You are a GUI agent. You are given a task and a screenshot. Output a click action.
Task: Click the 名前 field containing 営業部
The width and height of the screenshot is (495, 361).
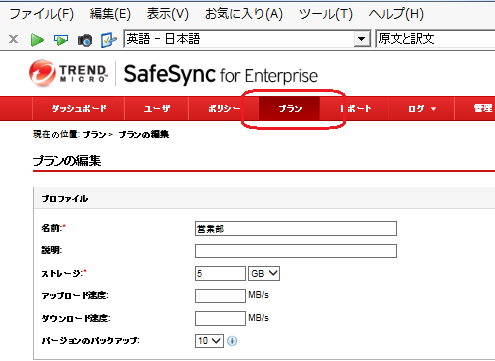(x=296, y=229)
